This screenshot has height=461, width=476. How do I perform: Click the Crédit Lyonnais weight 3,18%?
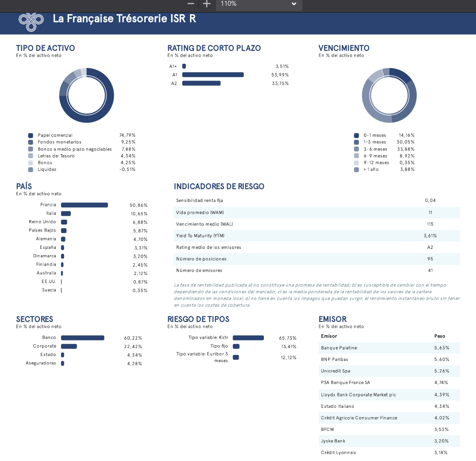click(441, 453)
